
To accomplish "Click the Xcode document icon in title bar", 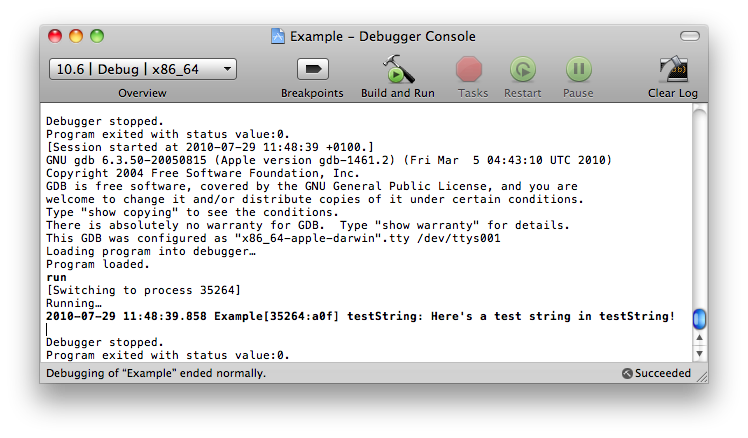I will click(x=278, y=36).
